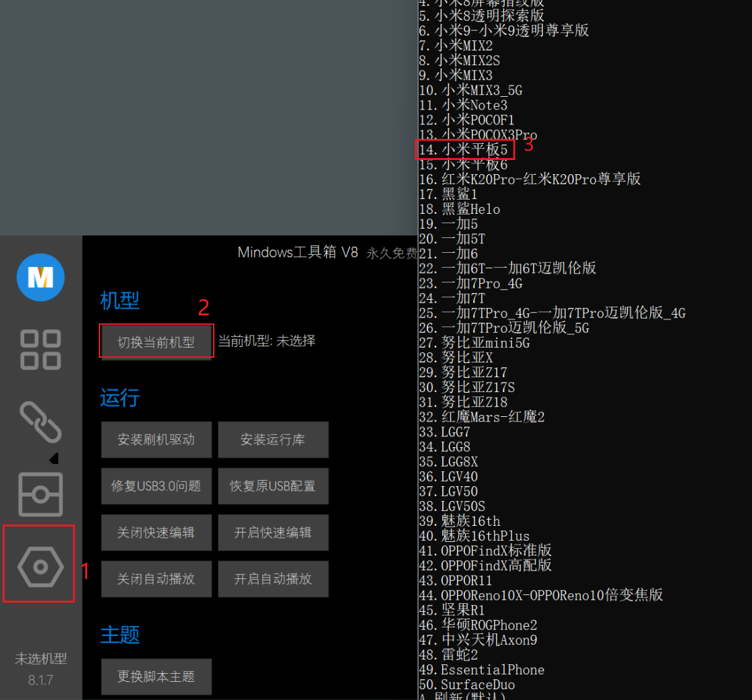Click the Mindows M logo icon
Screen dimensions: 752x700
(41, 277)
